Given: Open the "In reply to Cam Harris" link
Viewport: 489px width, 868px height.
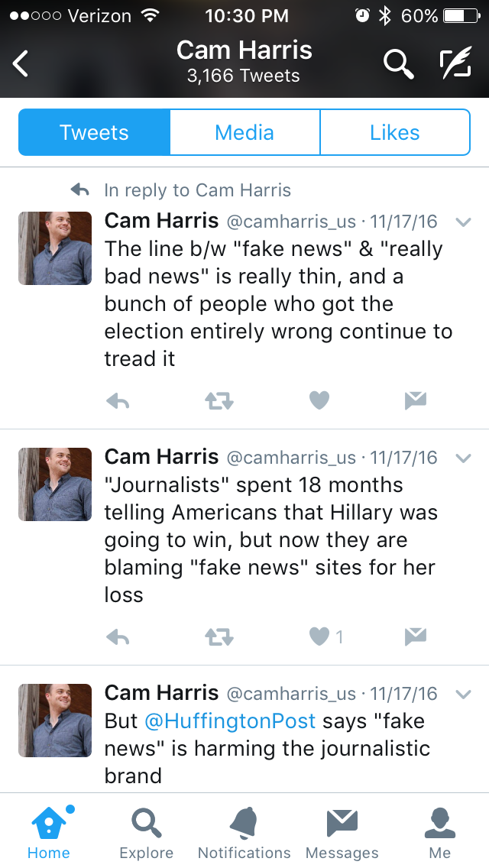Looking at the screenshot, I should pos(197,189).
